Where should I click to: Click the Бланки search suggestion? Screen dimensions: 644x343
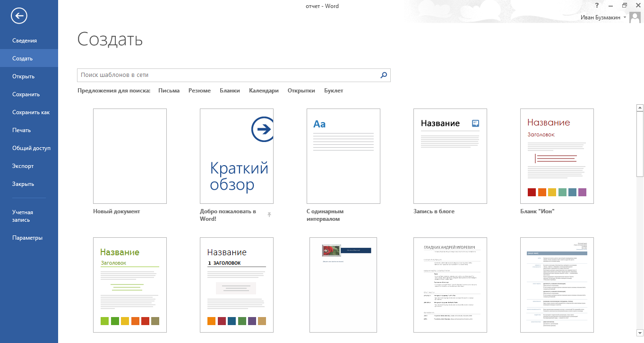pos(230,91)
